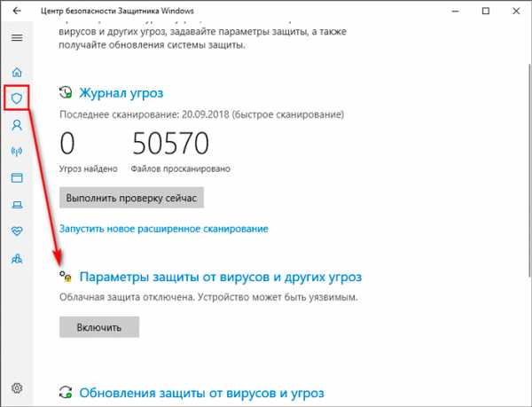Open the hamburger navigation menu

pyautogui.click(x=17, y=37)
